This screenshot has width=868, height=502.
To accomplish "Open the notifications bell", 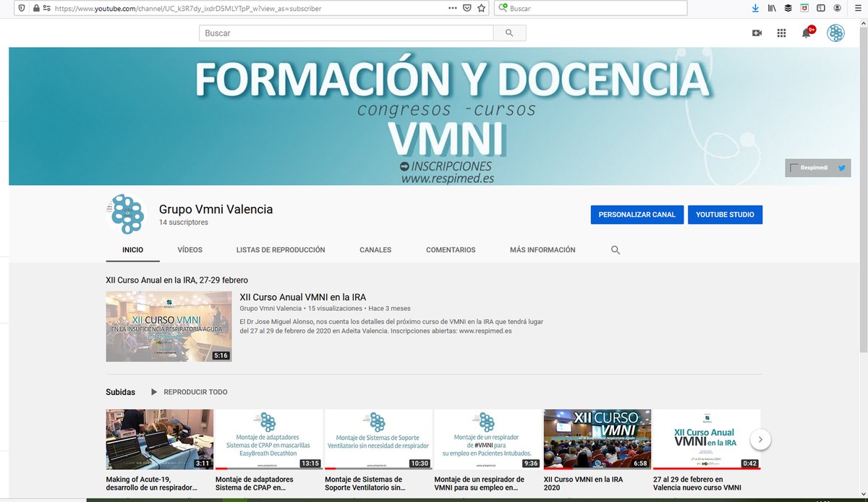I will (807, 33).
